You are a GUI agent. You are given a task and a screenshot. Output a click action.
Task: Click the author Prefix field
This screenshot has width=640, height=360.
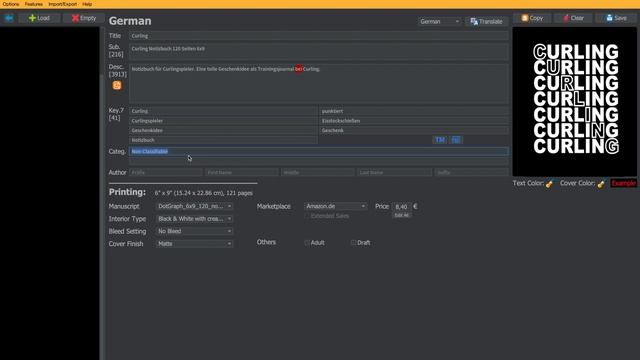166,173
